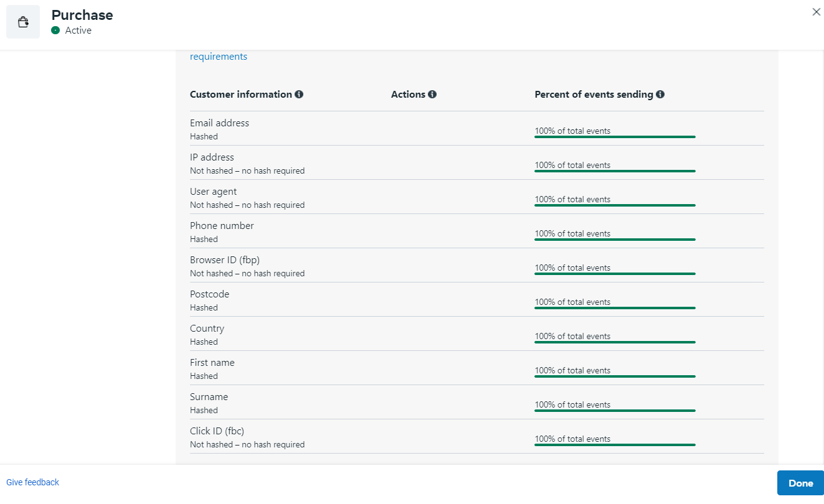Viewport: 824px width, 504px height.
Task: Click the green Active status dot
Action: [55, 30]
